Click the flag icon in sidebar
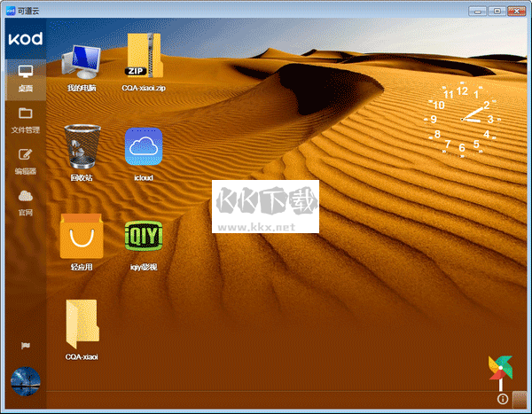Screen dimensions: 532x414 pos(26,346)
